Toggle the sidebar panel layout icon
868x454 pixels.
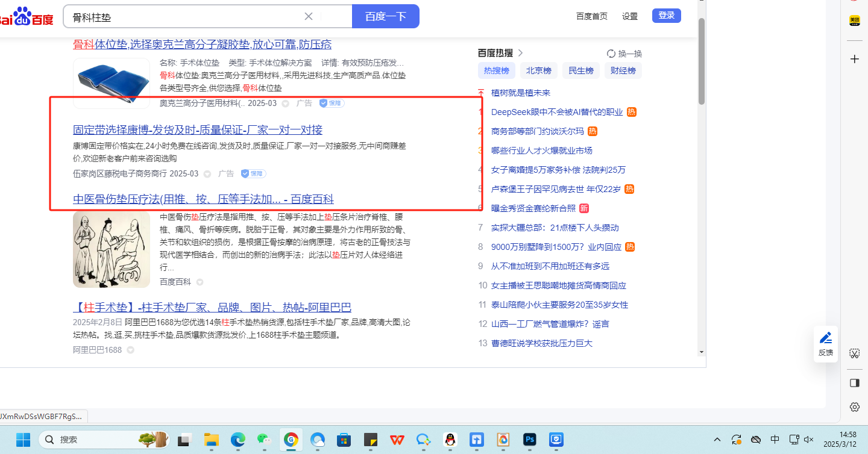[854, 383]
